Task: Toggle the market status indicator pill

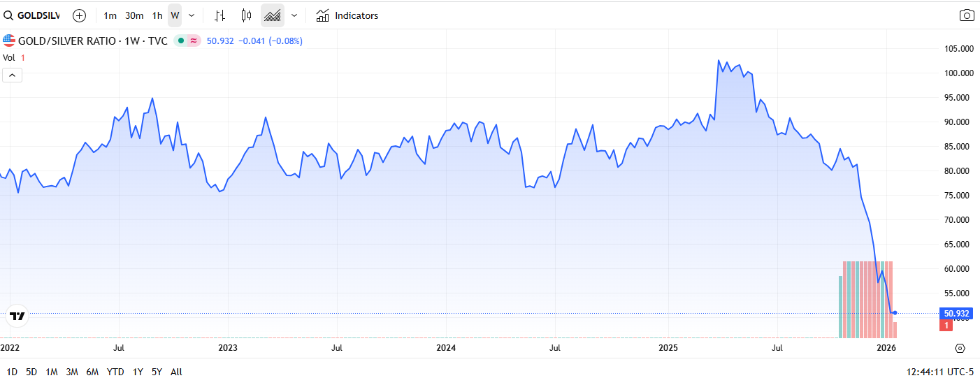Action: [x=187, y=41]
